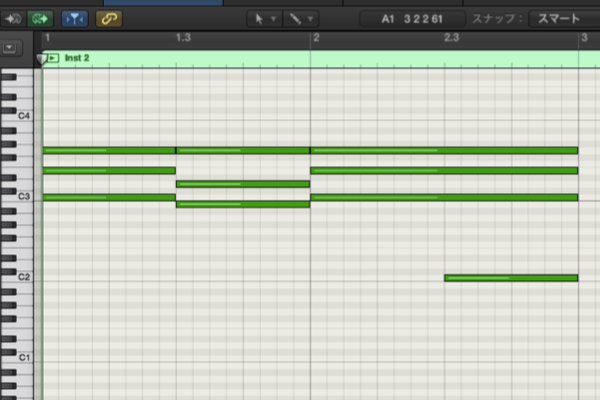Click ruler marker at bar 1

[47, 38]
